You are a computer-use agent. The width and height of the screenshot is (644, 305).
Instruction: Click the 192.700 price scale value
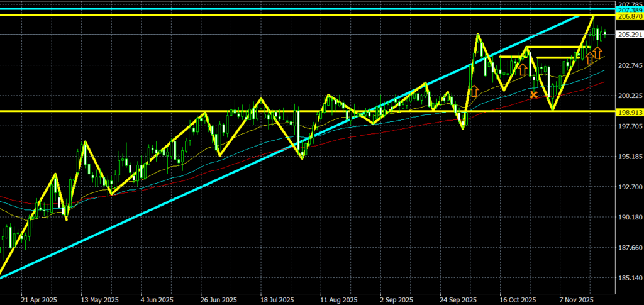point(630,187)
